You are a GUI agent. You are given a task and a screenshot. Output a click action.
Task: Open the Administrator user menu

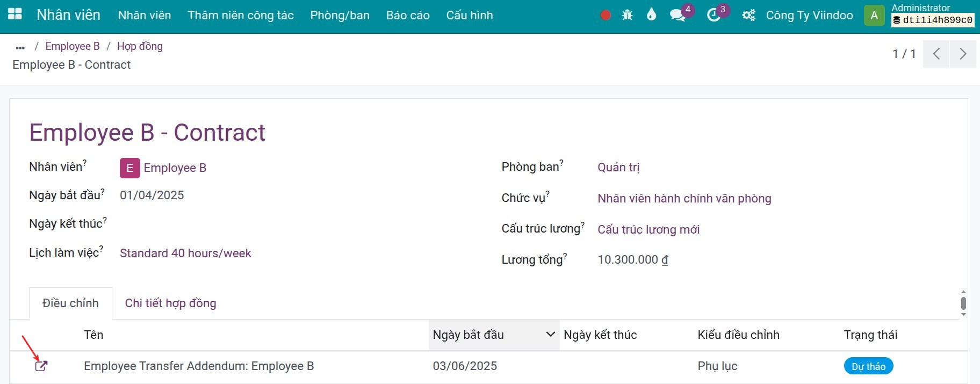pyautogui.click(x=932, y=15)
